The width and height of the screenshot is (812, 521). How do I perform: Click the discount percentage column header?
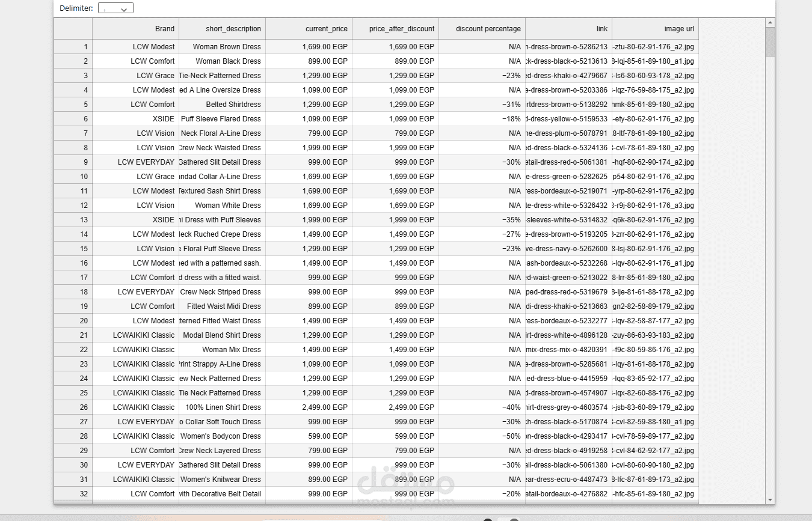(482, 29)
